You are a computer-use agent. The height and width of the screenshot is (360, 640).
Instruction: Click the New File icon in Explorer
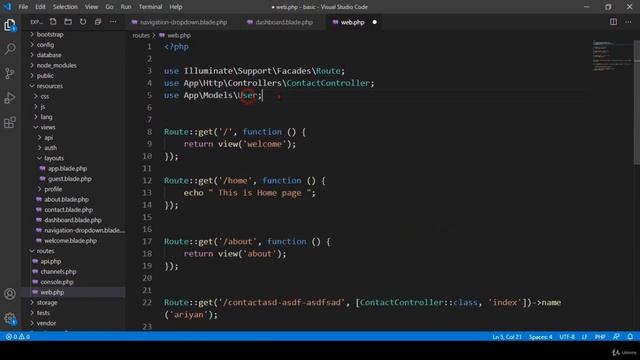coord(53,22)
